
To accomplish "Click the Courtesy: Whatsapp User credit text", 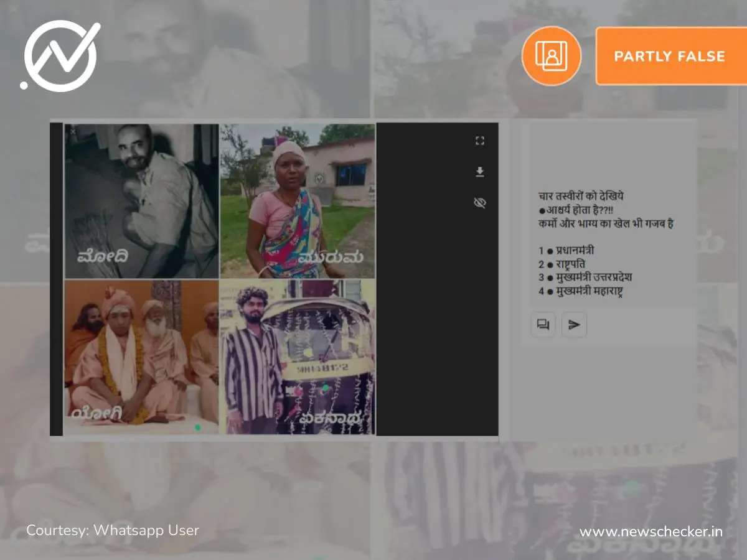I will point(113,530).
